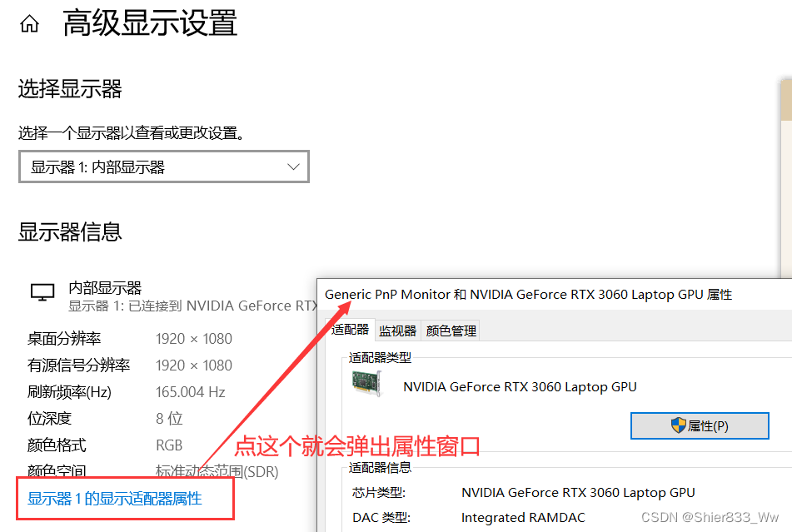Click the monitor icon beside 内部显示器

pos(42,292)
